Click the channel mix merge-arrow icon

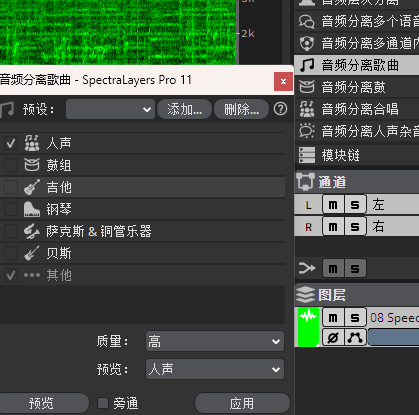[x=307, y=268]
